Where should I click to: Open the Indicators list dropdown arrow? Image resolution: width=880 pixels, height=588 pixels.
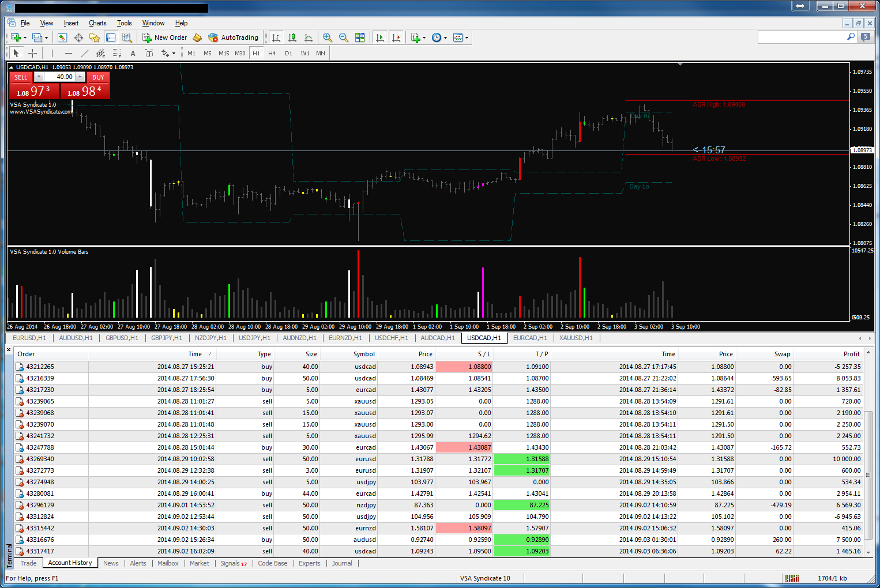click(424, 38)
